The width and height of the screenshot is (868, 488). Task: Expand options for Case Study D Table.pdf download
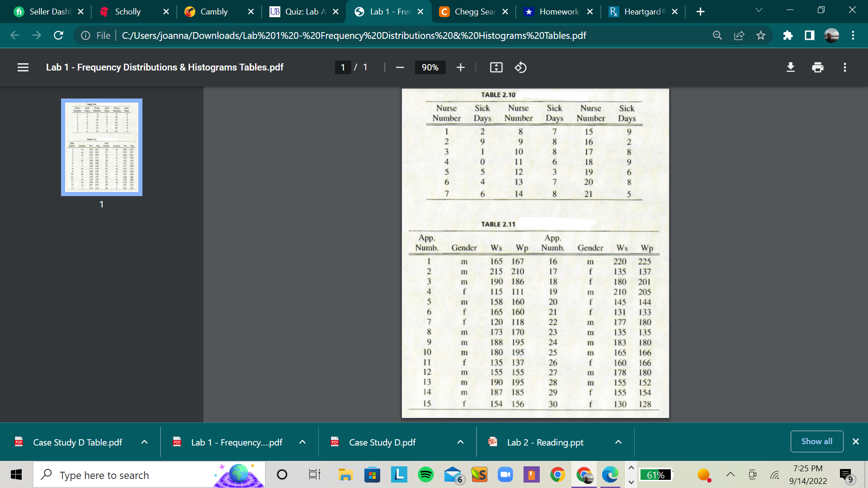(x=144, y=442)
